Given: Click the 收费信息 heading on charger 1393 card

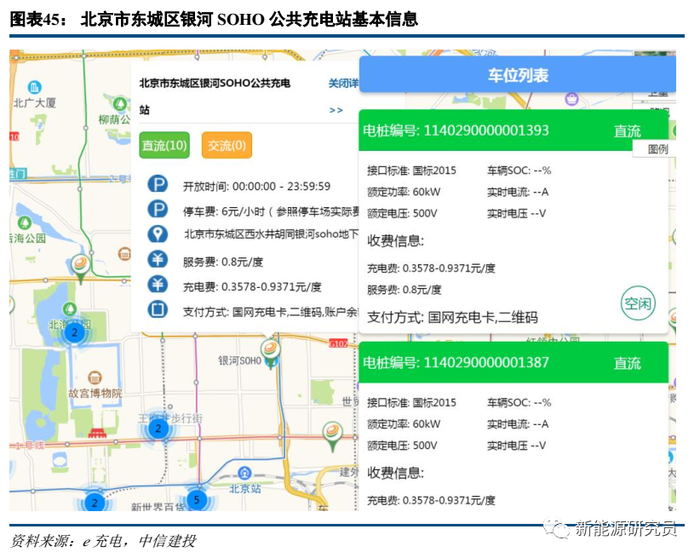Looking at the screenshot, I should pos(395,241).
